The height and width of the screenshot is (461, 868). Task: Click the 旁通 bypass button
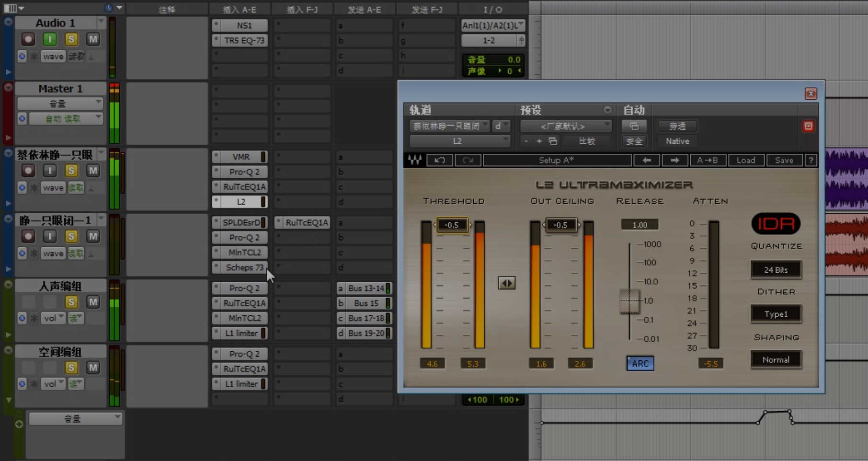click(x=677, y=127)
